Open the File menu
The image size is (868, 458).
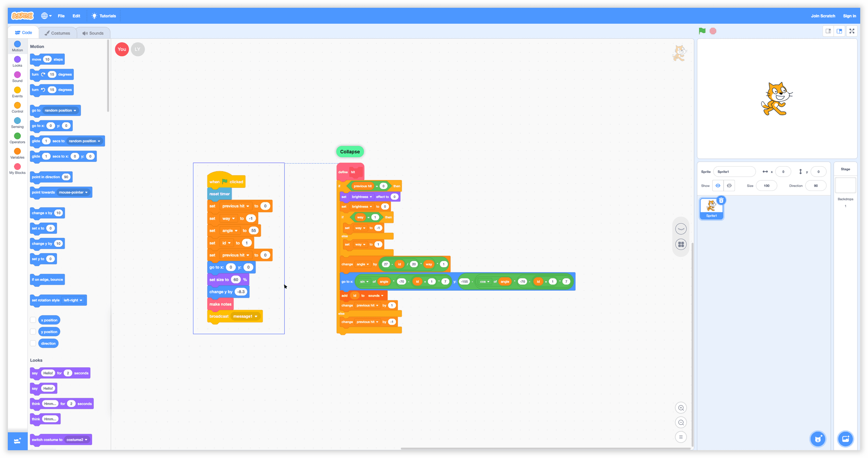[x=61, y=16]
